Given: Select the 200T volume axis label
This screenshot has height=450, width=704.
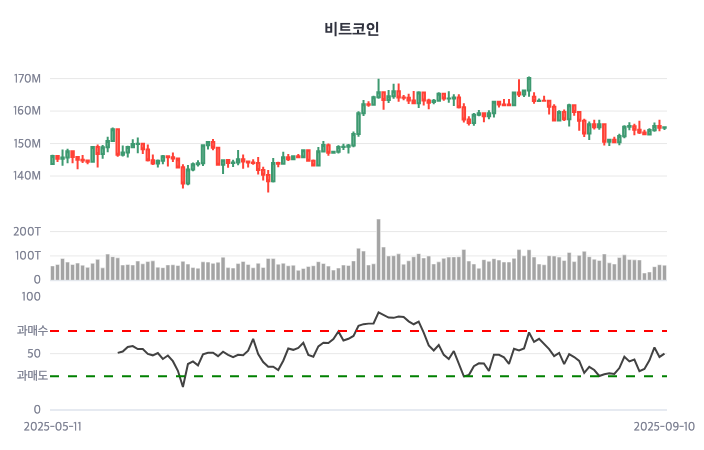Looking at the screenshot, I should coord(27,231).
